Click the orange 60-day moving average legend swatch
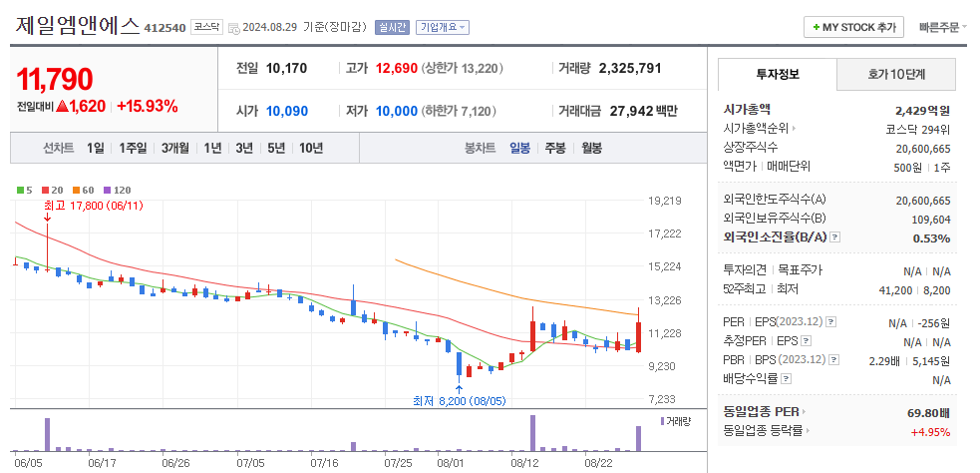The height and width of the screenshot is (473, 980). coord(76,191)
